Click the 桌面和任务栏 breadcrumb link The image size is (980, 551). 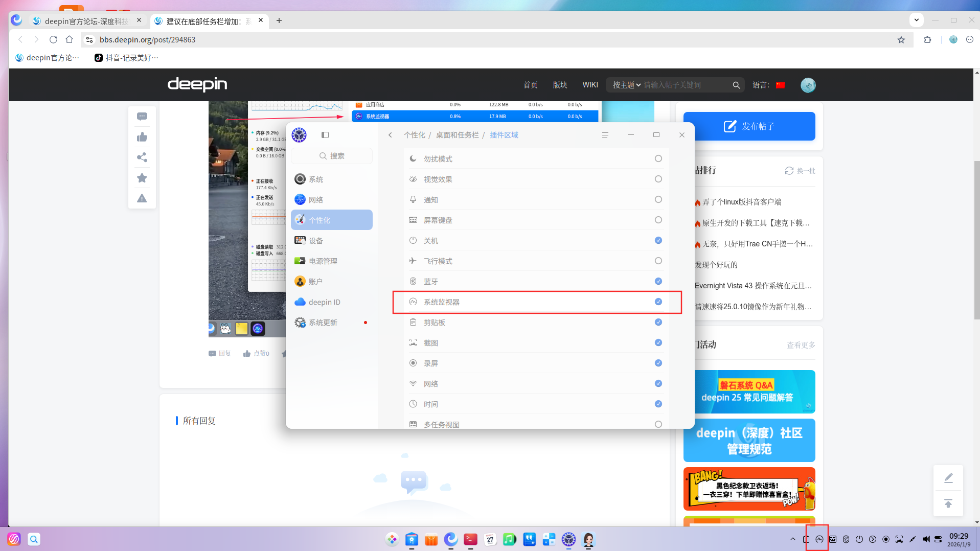tap(458, 135)
